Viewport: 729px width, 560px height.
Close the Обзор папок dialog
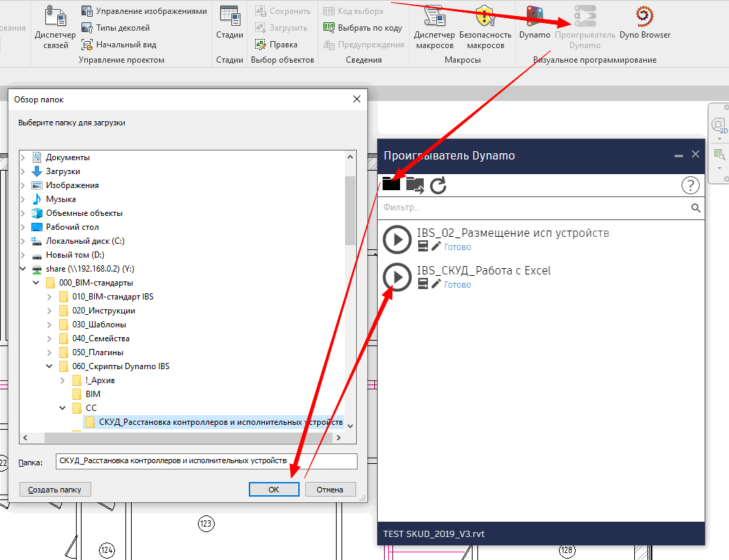[x=357, y=99]
